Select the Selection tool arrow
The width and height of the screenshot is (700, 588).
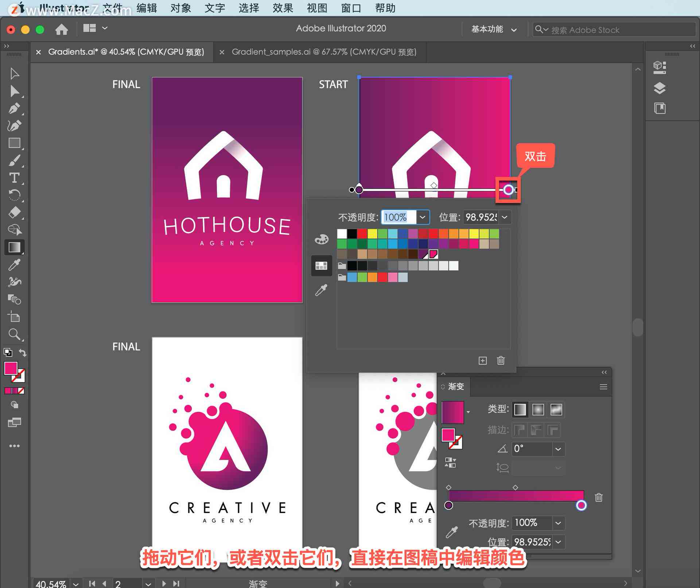click(15, 74)
